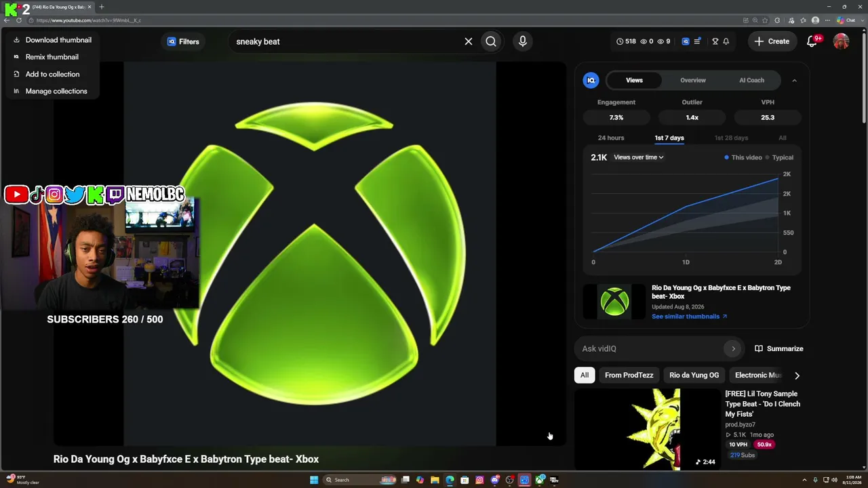Select the 'From ProdTezz' chip
The width and height of the screenshot is (868, 488).
click(x=629, y=375)
